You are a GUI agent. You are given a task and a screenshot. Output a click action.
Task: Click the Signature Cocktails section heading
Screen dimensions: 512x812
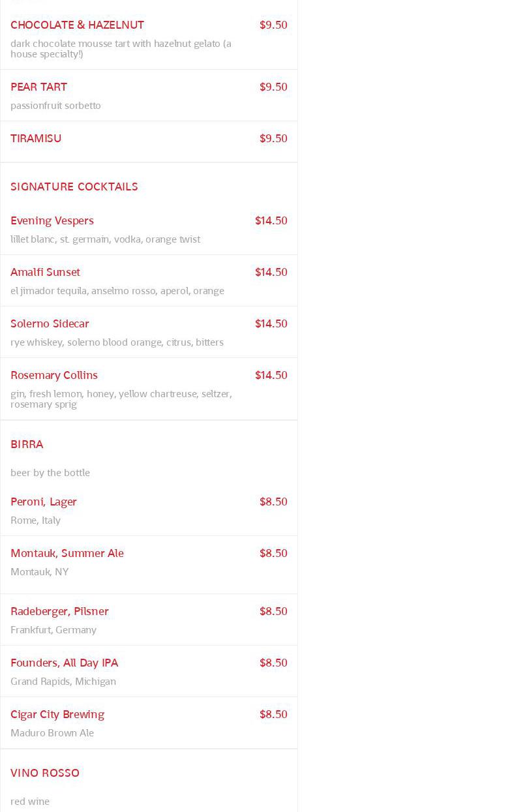74,187
